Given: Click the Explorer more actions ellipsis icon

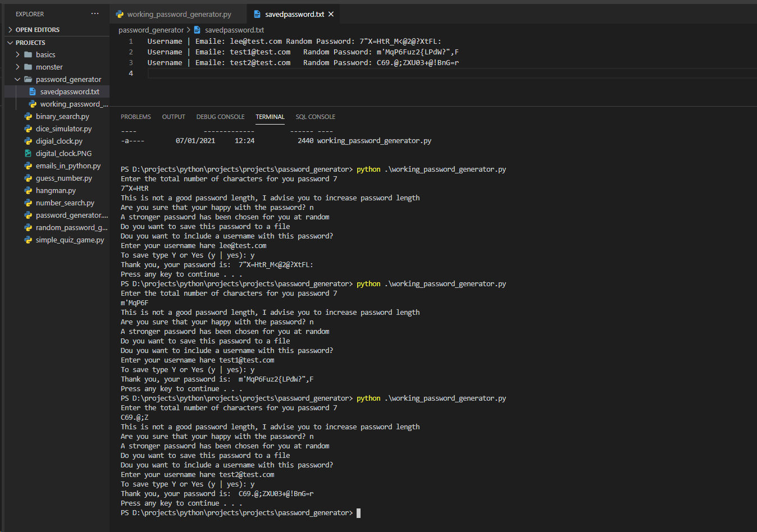Looking at the screenshot, I should pos(95,14).
